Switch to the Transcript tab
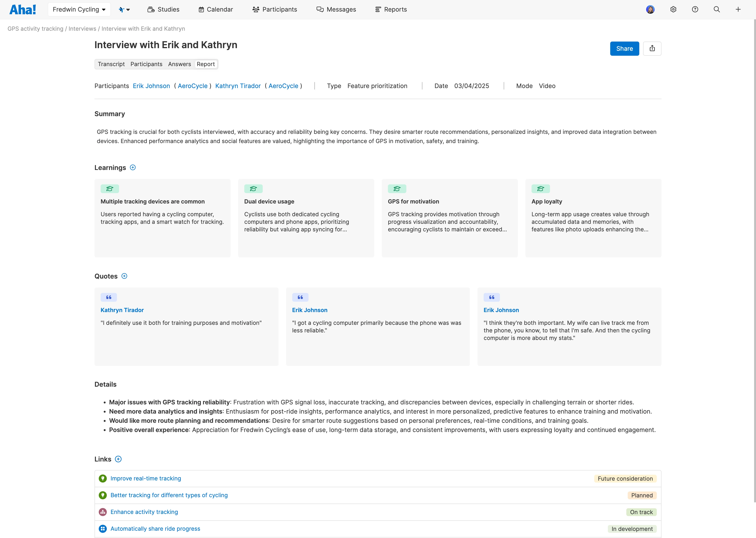756x538 pixels. [111, 64]
